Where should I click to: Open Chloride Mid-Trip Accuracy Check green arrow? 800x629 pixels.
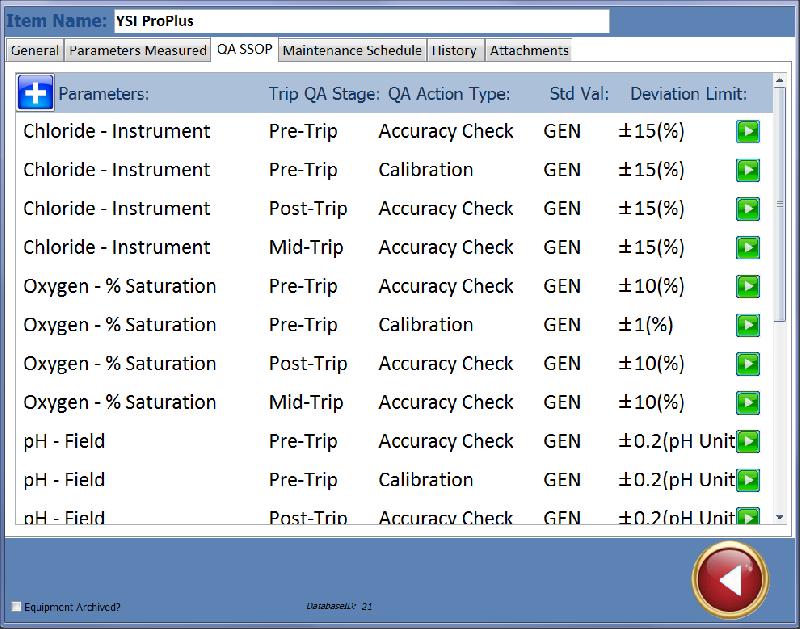coord(748,248)
